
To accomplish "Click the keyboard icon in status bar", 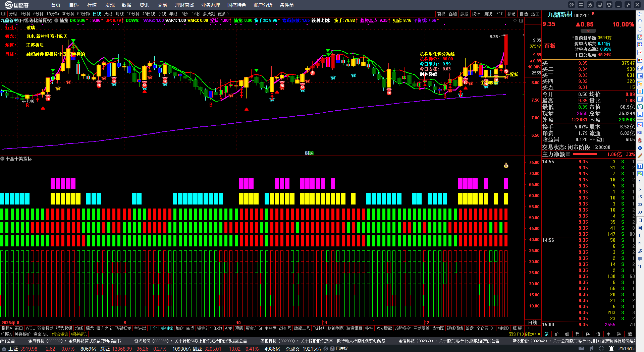I will [581, 349].
